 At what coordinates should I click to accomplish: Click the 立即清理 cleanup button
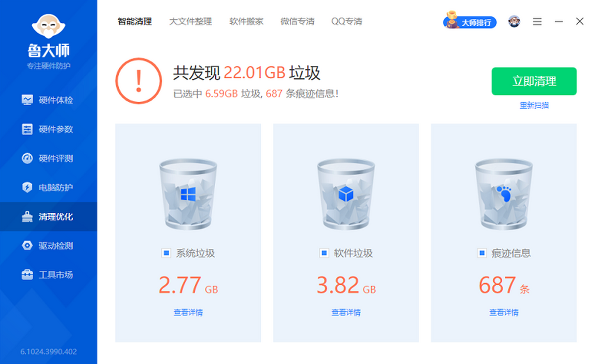click(534, 81)
